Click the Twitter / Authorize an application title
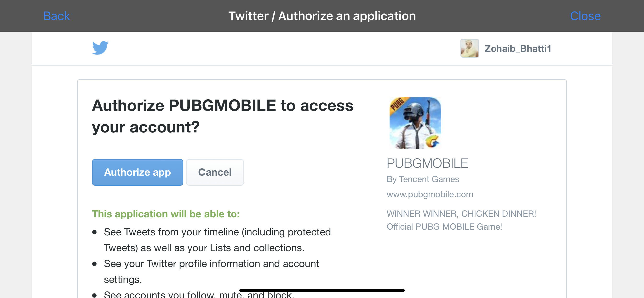Viewport: 644px width, 298px height. [x=322, y=16]
